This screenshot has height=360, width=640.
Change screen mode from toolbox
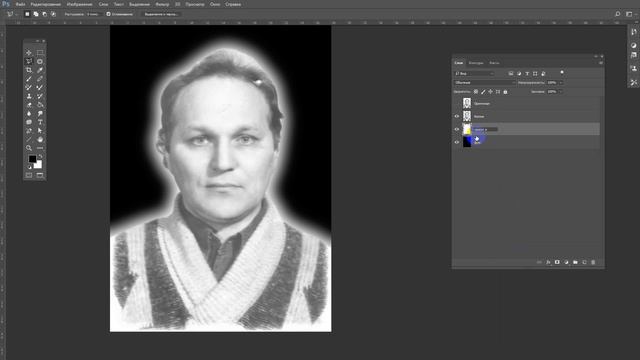[40, 175]
